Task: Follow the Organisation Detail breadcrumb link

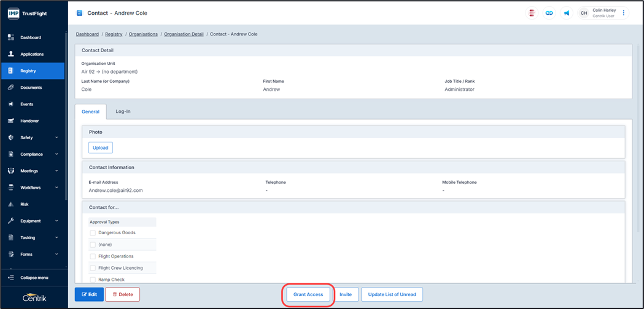Action: coord(184,34)
